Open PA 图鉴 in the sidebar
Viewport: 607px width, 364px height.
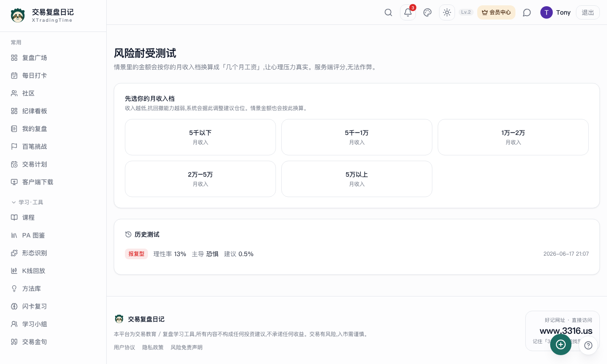[x=53, y=235]
